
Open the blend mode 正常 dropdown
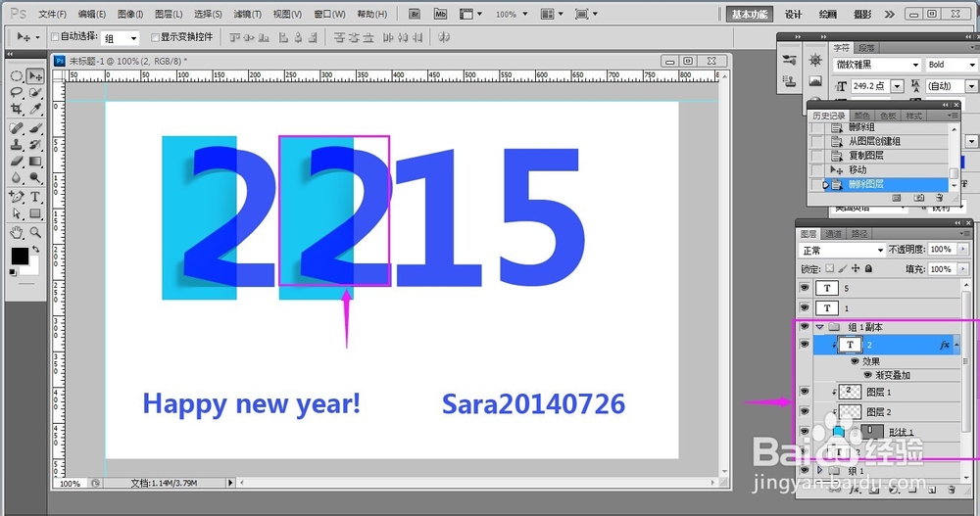[x=842, y=250]
